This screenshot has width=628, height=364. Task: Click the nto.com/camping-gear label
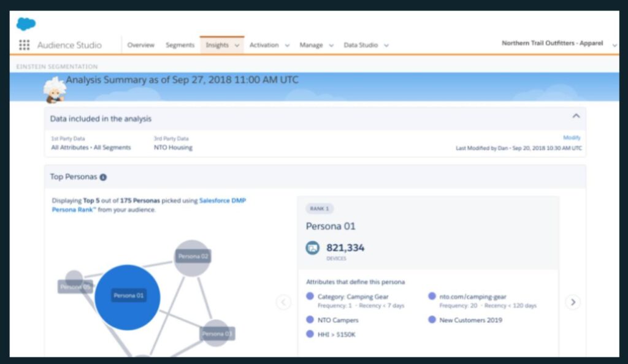(x=473, y=297)
